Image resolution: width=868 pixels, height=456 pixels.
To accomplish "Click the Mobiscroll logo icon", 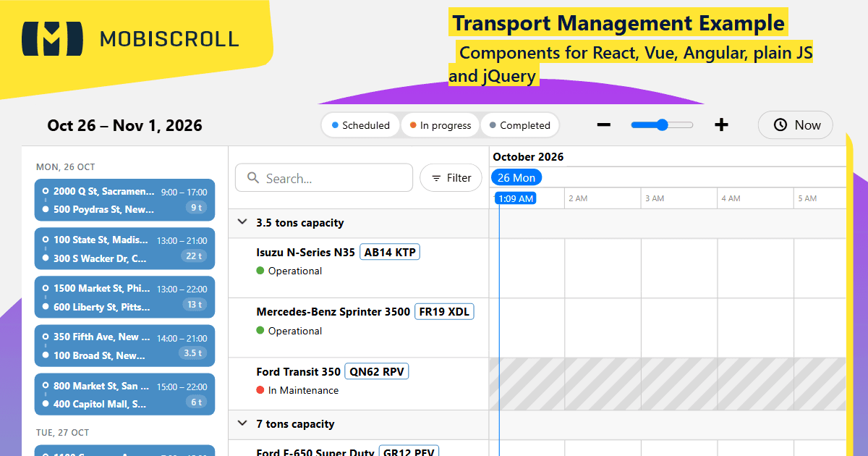I will point(53,38).
